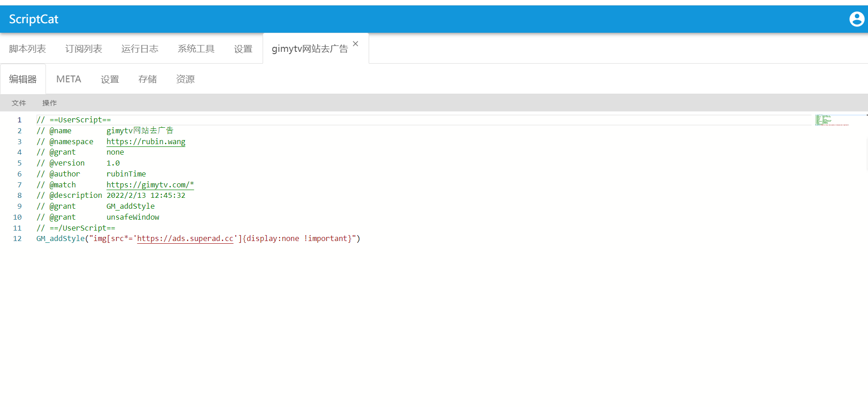
Task: Open the 操作 menu
Action: (x=50, y=103)
